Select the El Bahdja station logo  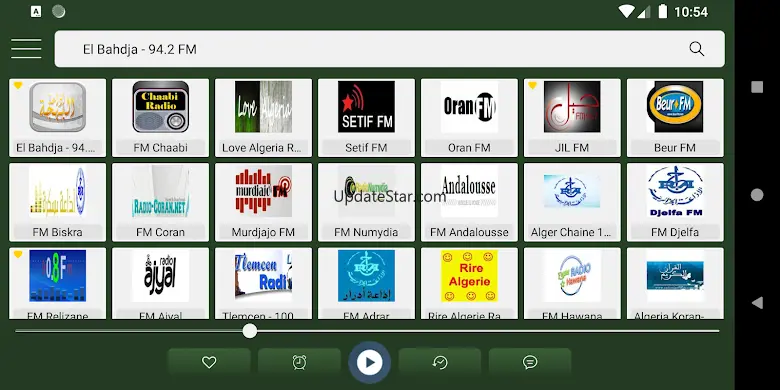point(58,107)
